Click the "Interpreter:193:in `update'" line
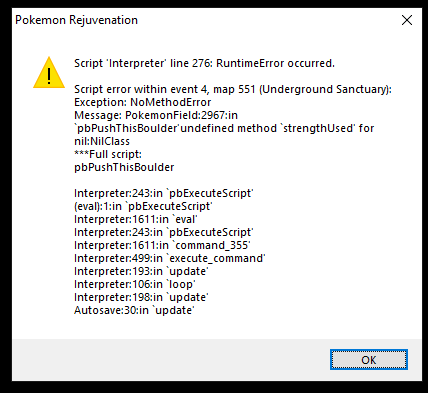Screen dimensions: 428x393 tap(141, 271)
